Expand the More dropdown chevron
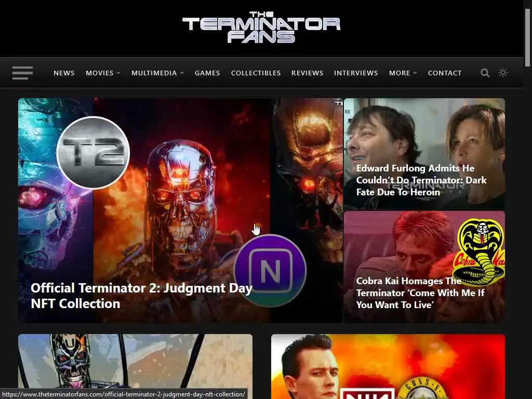 (415, 73)
